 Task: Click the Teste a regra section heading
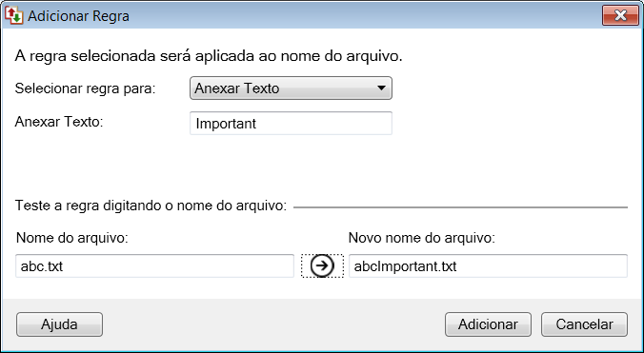[x=151, y=206]
